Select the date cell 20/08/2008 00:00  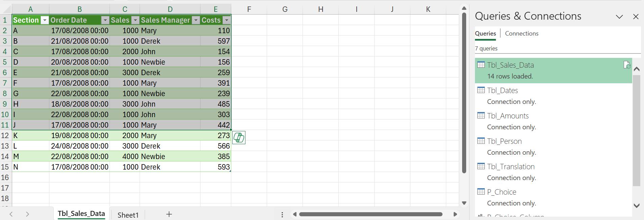coord(79,62)
